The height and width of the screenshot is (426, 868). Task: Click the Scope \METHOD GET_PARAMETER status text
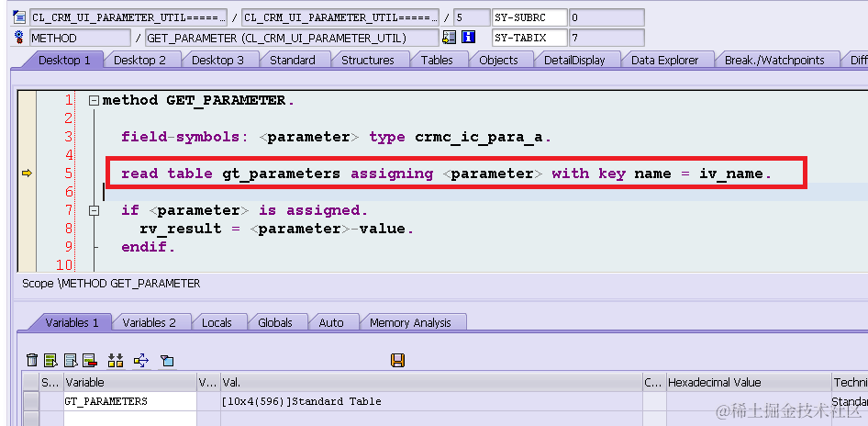pos(111,284)
